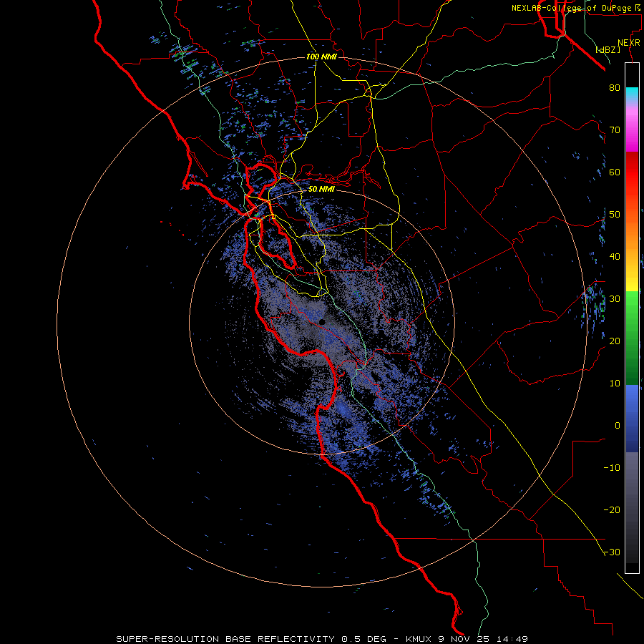The height and width of the screenshot is (644, 644).
Task: Click the "14:49" timestamp in the caption
Action: point(512,639)
